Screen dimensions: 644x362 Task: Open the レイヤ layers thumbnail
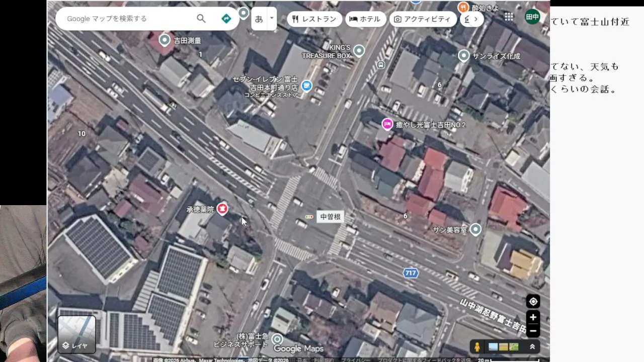(x=76, y=334)
